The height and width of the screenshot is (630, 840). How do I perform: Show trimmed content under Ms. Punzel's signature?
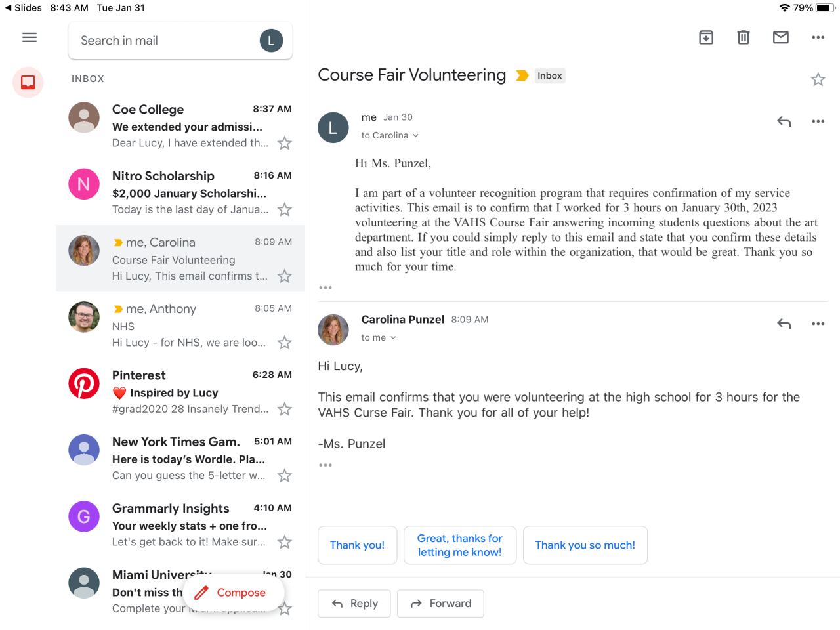click(325, 465)
